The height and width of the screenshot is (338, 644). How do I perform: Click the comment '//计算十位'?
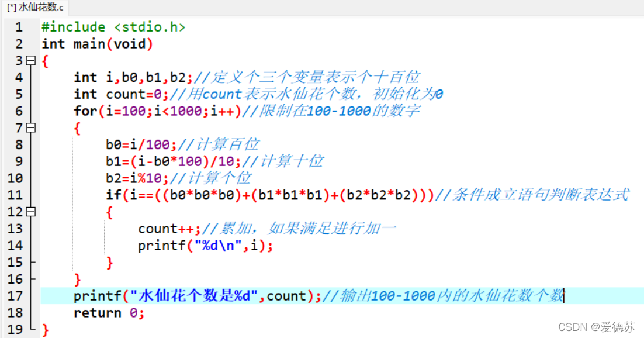click(283, 161)
